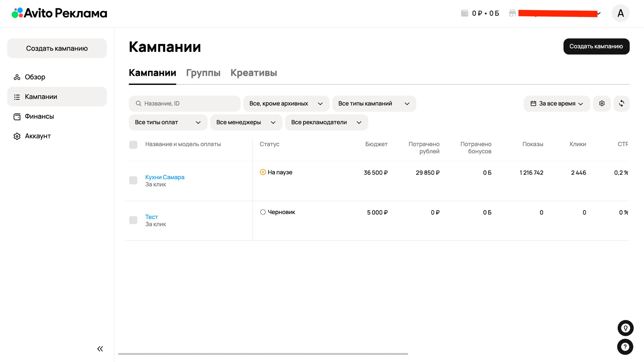
Task: Click the Avito Реклама logo
Action: point(59,13)
